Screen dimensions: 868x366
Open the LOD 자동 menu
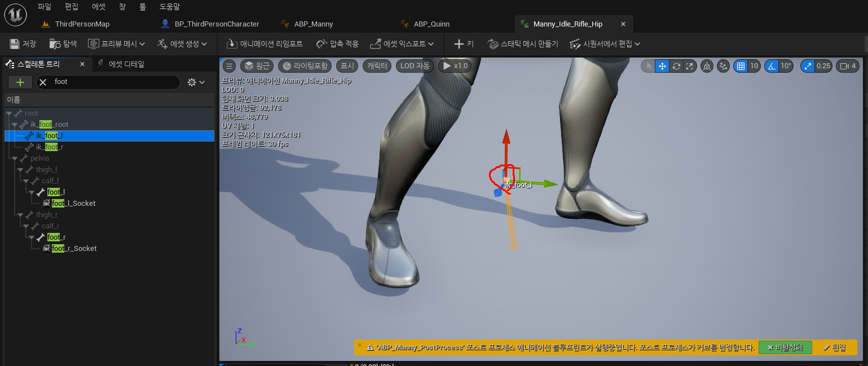(x=415, y=66)
